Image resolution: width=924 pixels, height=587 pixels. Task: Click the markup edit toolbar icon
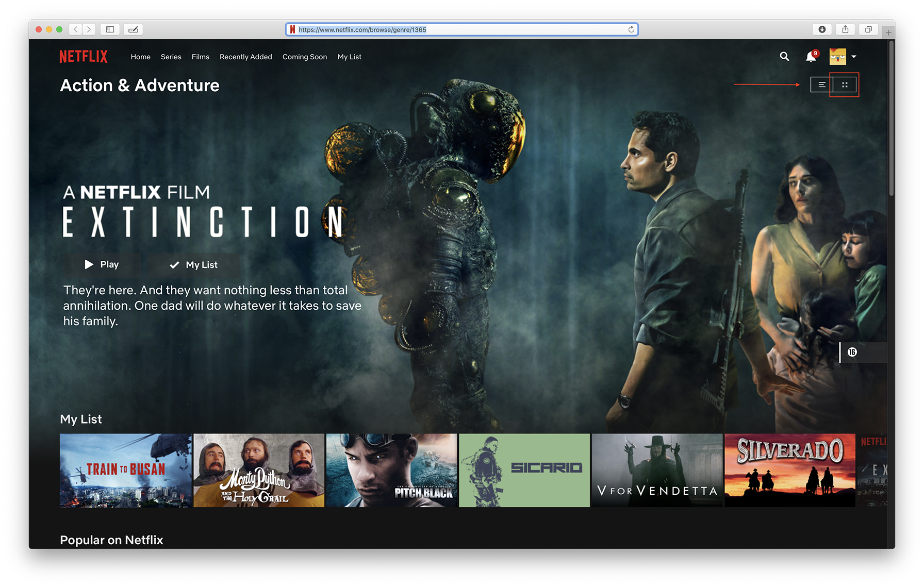coord(133,29)
